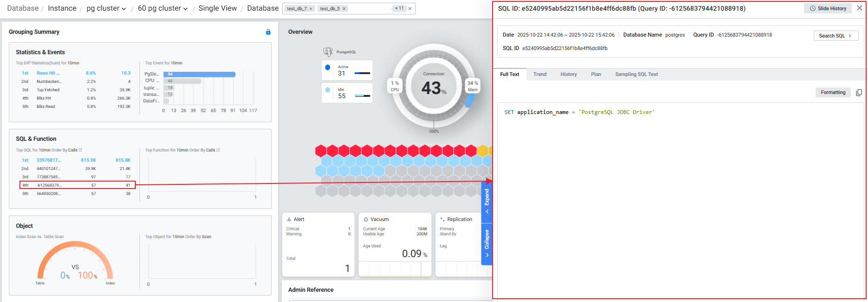This screenshot has width=868, height=302.
Task: Click the Search SQL button
Action: (836, 36)
